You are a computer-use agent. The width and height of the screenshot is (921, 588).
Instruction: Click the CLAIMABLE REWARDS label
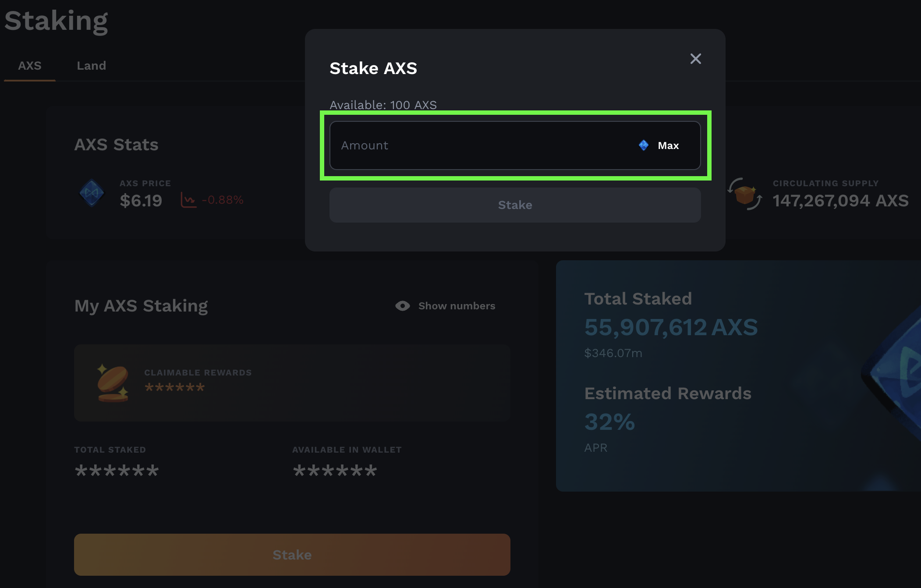198,372
